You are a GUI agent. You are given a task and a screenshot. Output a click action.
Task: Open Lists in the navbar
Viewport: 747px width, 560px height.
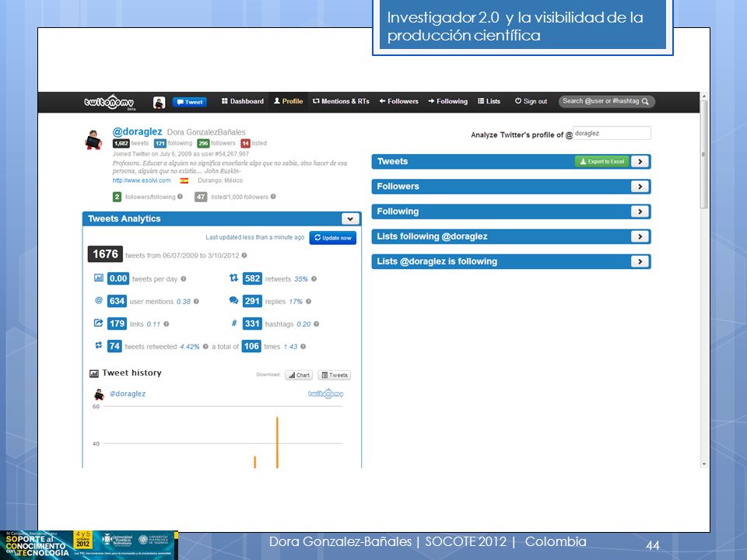click(x=489, y=101)
